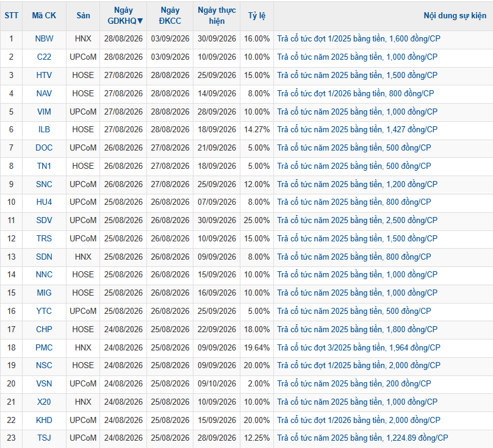The width and height of the screenshot is (493, 448).
Task: Open stock code X20
Action: pyautogui.click(x=44, y=402)
